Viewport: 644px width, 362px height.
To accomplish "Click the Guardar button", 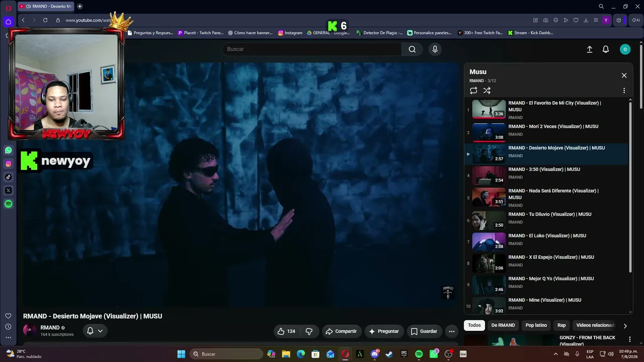I will tap(424, 331).
